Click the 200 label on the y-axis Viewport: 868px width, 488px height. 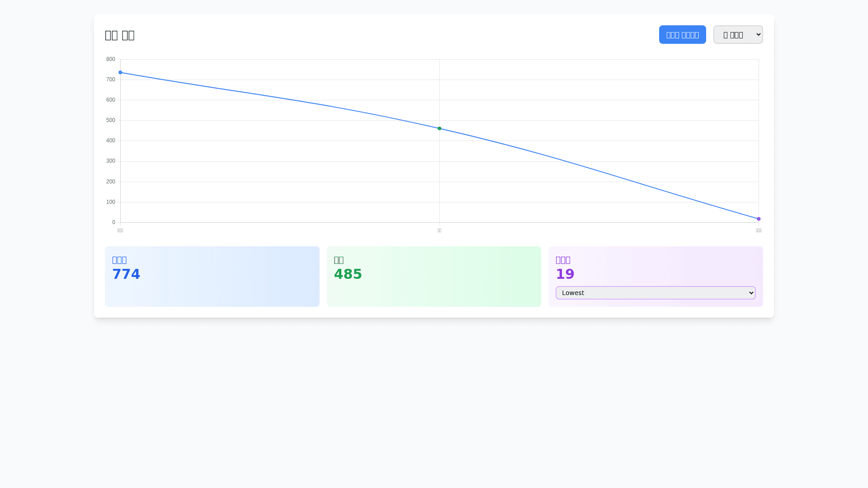tap(111, 182)
